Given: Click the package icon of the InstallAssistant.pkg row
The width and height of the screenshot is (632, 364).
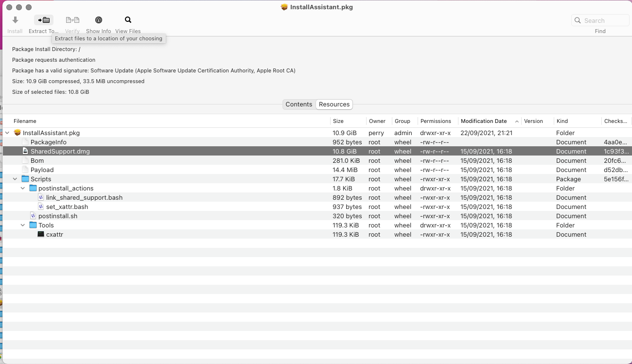Looking at the screenshot, I should click(18, 133).
